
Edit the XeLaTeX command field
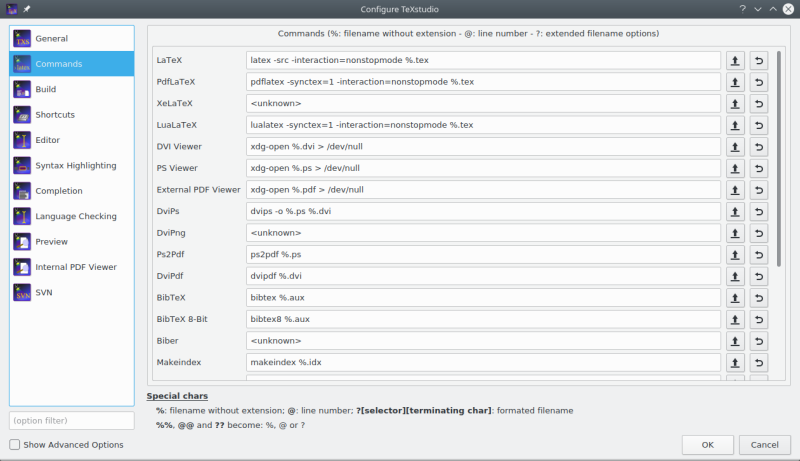[483, 103]
